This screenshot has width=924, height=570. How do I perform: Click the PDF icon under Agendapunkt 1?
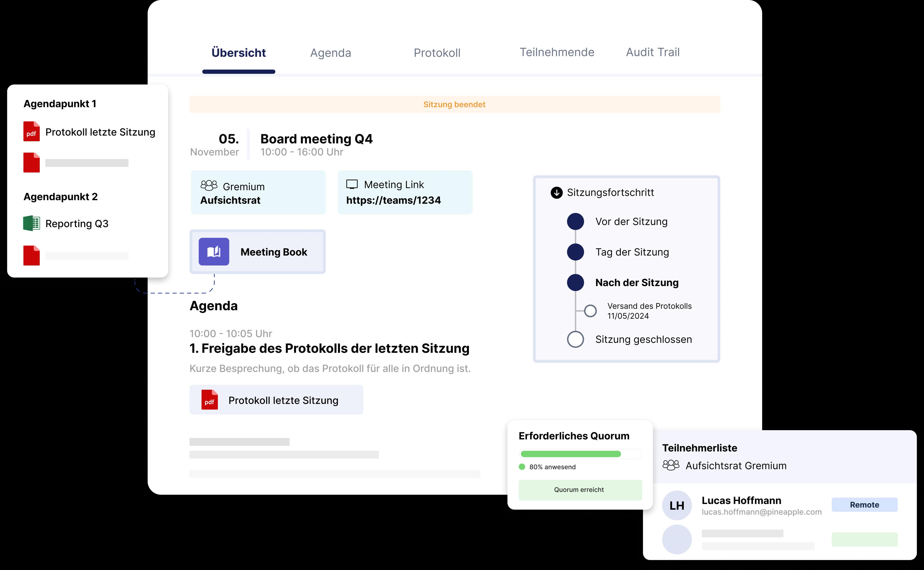(31, 132)
